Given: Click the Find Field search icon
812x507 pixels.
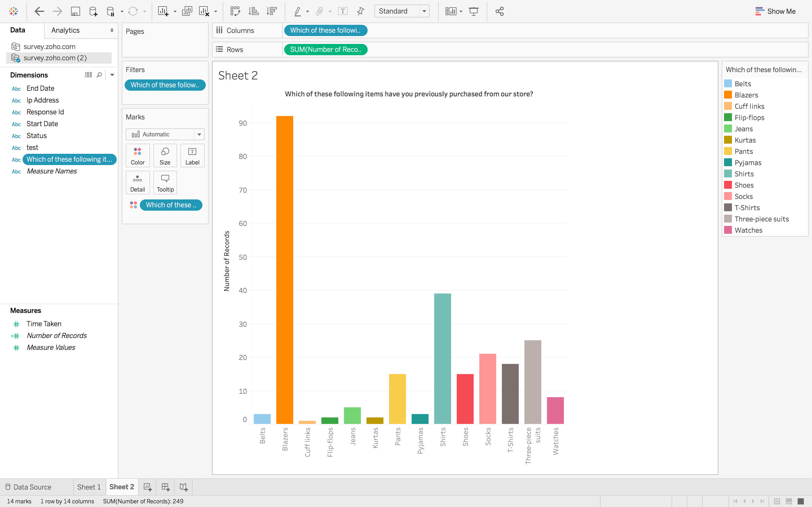Looking at the screenshot, I should tap(99, 75).
